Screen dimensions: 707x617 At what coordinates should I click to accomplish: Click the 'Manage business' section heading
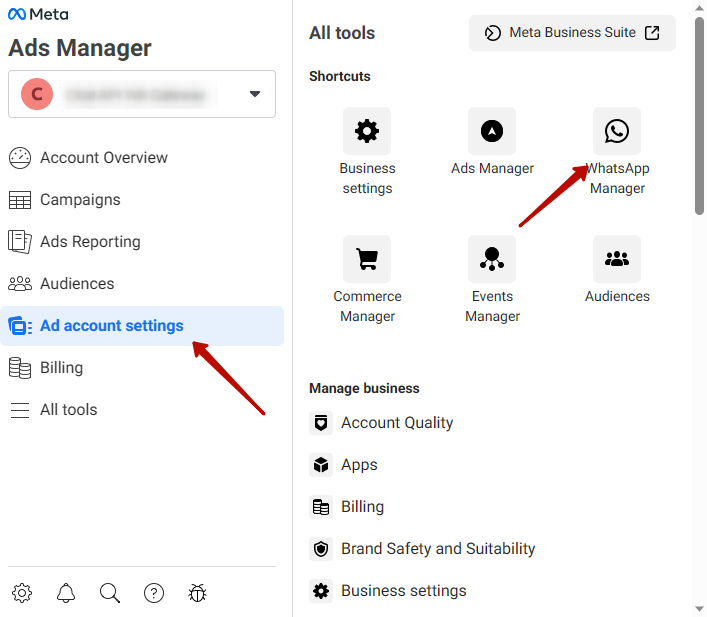(364, 388)
